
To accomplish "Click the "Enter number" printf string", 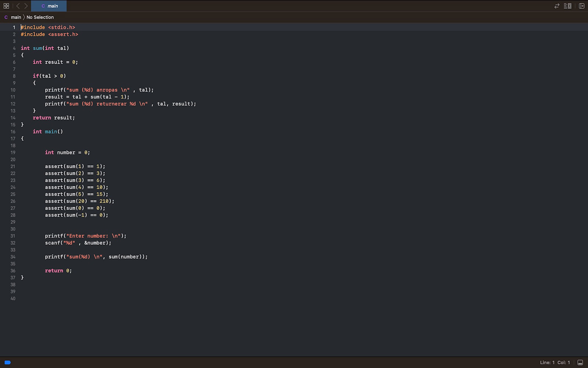I will (x=93, y=236).
